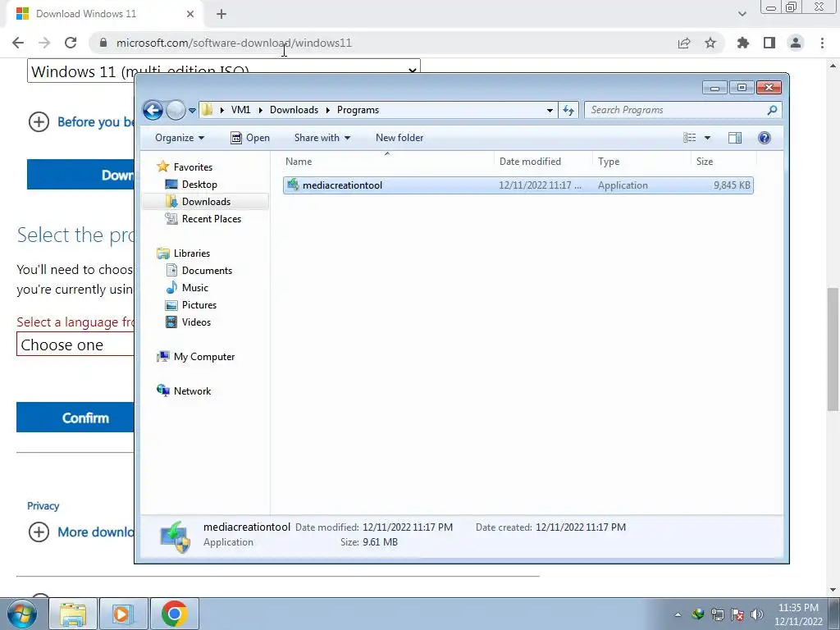Select Network in navigation pane

pyautogui.click(x=192, y=391)
